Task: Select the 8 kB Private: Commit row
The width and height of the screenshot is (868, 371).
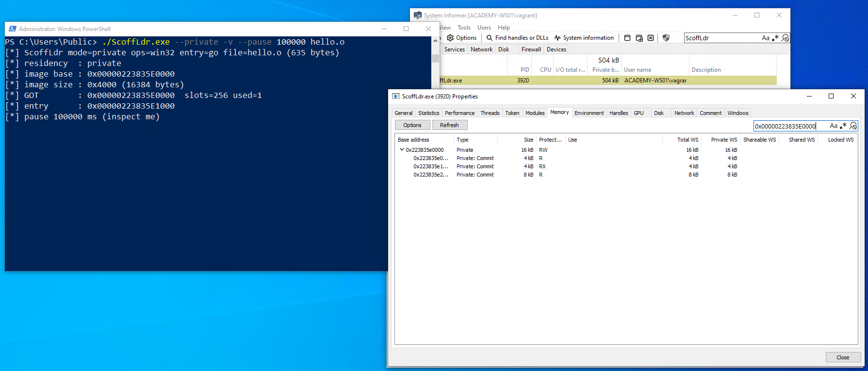Action: tap(626, 175)
